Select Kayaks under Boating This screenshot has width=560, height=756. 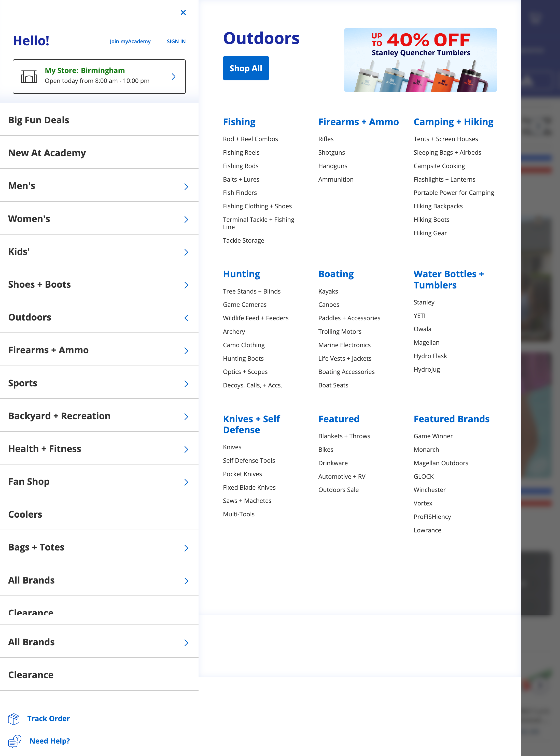[x=328, y=291]
